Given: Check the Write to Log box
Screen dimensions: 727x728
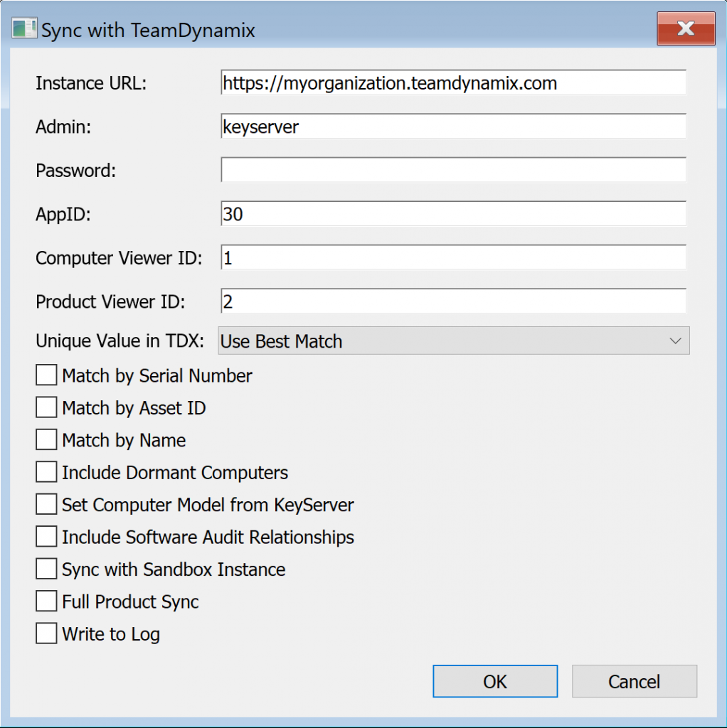Looking at the screenshot, I should coord(46,633).
